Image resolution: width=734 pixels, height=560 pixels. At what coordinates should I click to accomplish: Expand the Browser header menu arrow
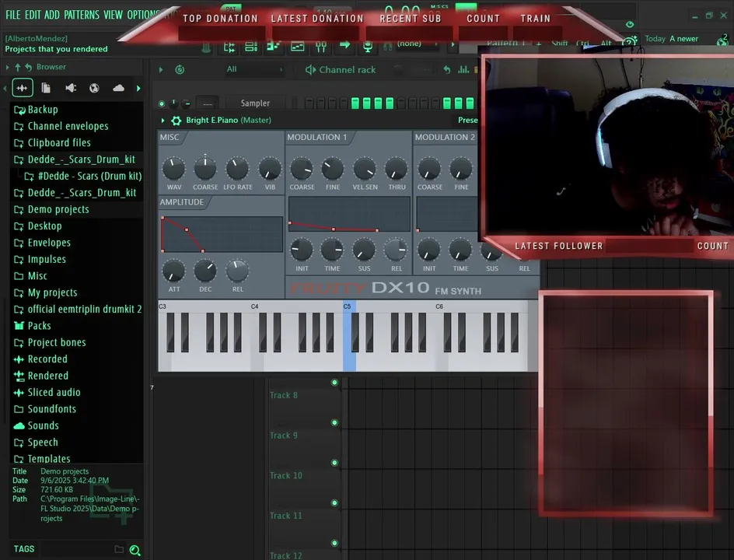pos(7,68)
